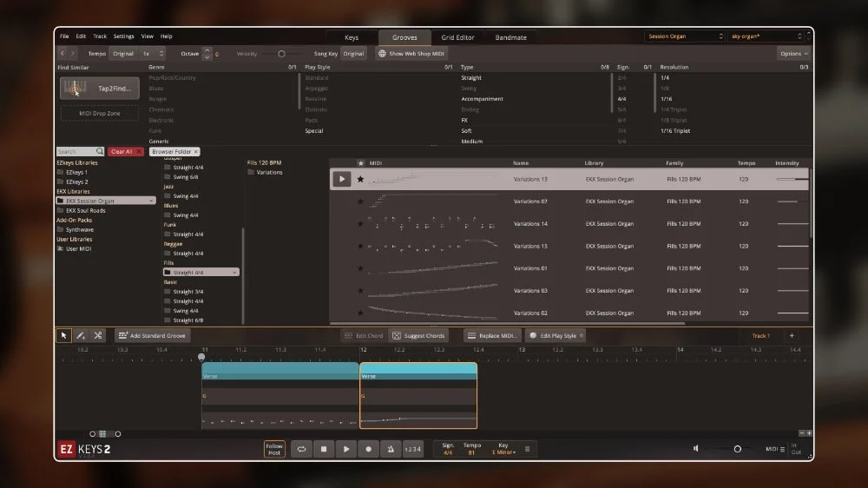Toggle the 1234 count-in button
Screen dimensions: 868x488
point(412,449)
